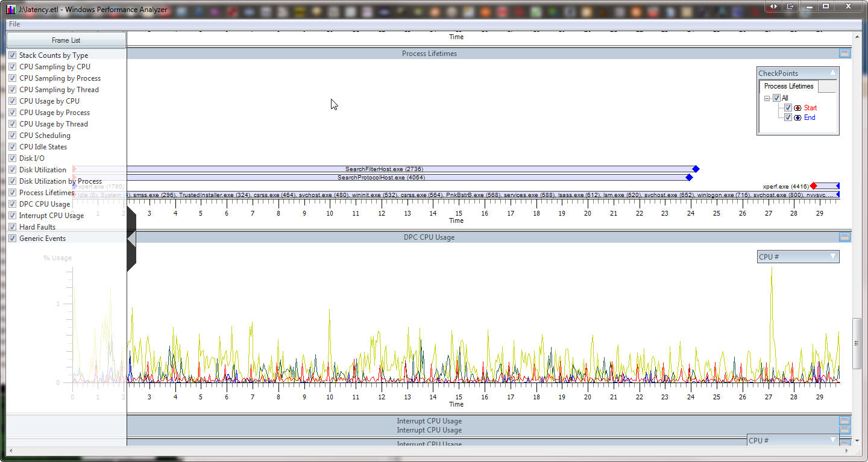Uncheck the Generic Events checkbox
868x462 pixels.
point(13,239)
